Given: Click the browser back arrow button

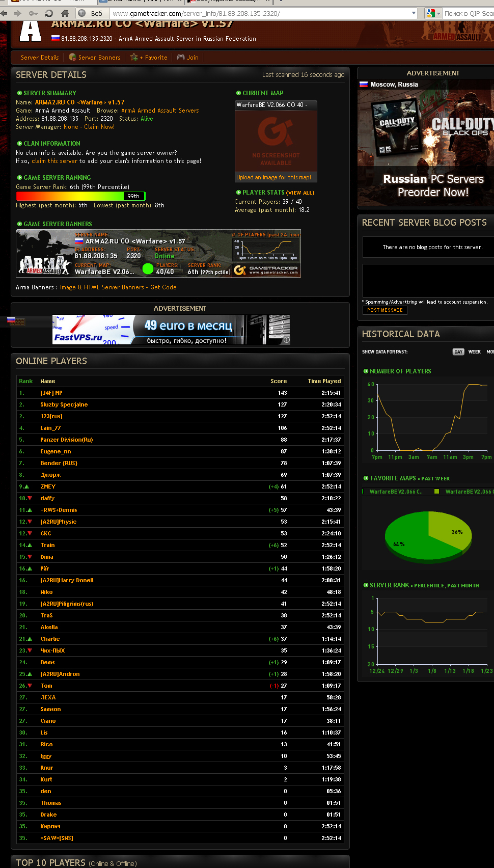Looking at the screenshot, I should point(4,13).
